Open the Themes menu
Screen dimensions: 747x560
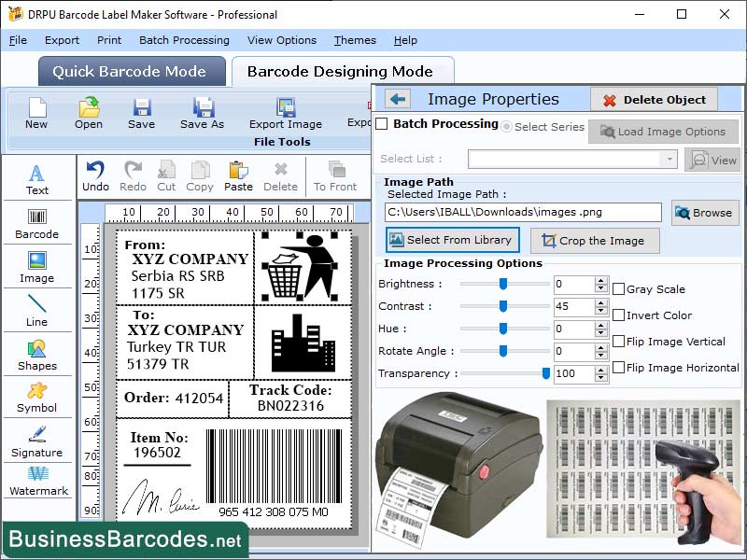[x=354, y=40]
